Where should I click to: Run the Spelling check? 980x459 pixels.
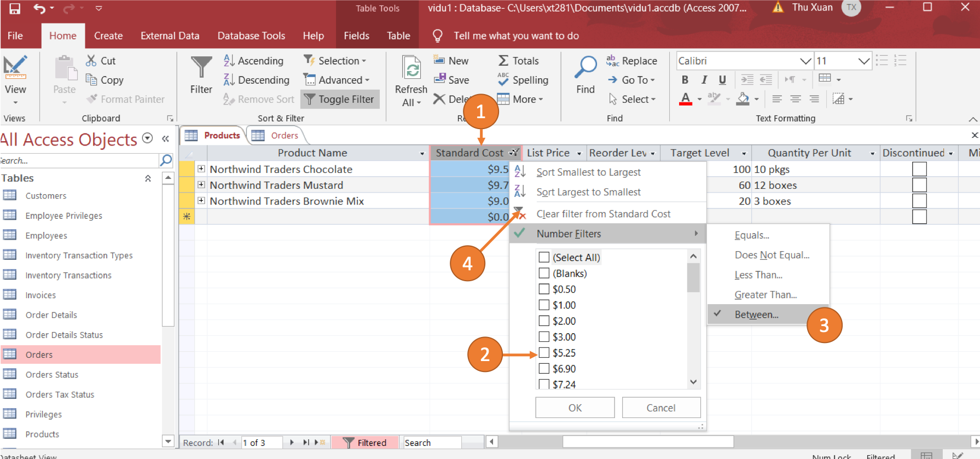tap(523, 80)
